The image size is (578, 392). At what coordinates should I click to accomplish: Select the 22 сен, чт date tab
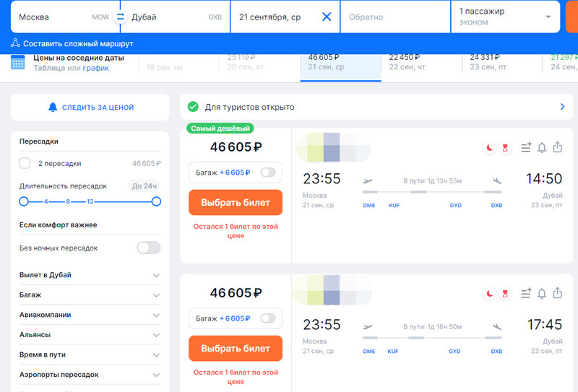point(421,62)
